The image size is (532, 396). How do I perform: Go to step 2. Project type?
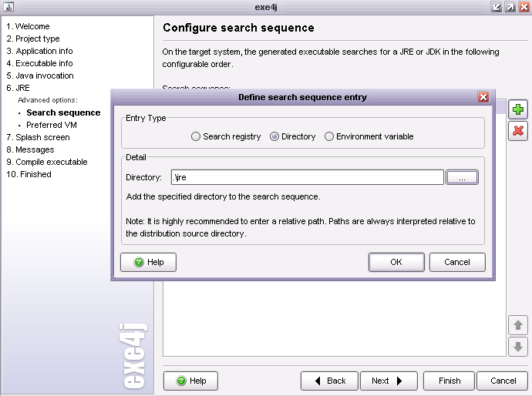[x=33, y=39]
